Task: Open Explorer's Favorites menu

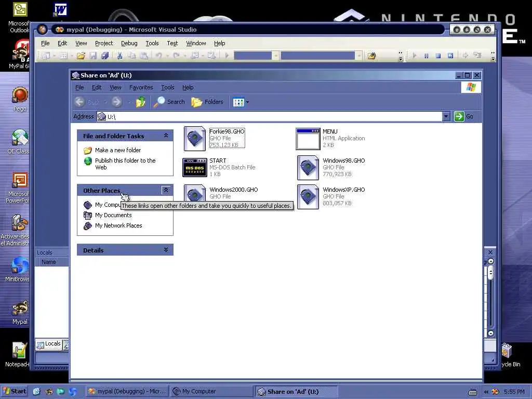Action: click(141, 87)
